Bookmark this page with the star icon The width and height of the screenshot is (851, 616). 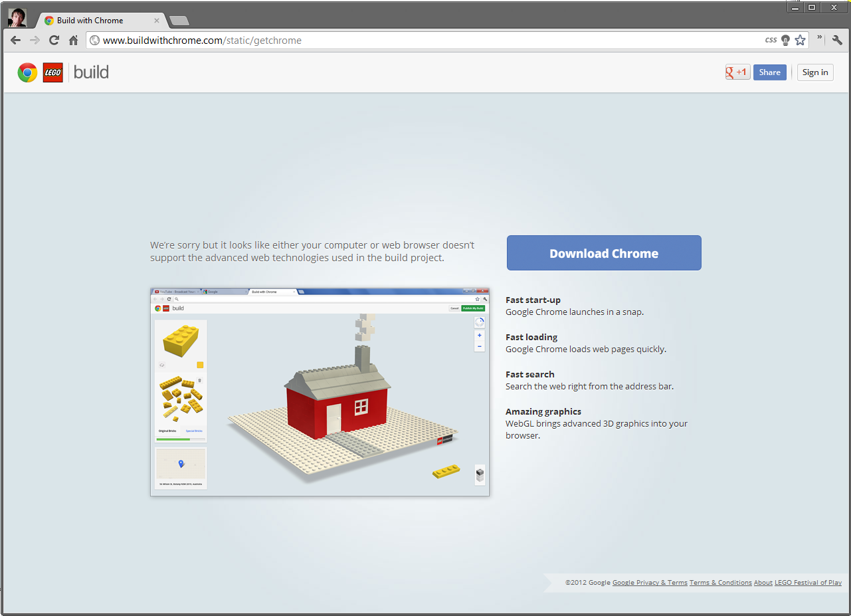coord(801,41)
